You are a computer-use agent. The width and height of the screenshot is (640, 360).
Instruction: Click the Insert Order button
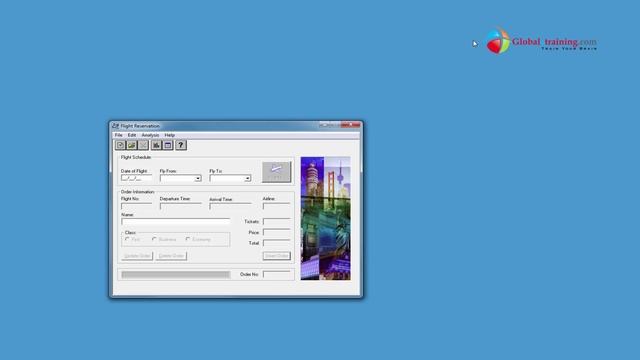276,256
